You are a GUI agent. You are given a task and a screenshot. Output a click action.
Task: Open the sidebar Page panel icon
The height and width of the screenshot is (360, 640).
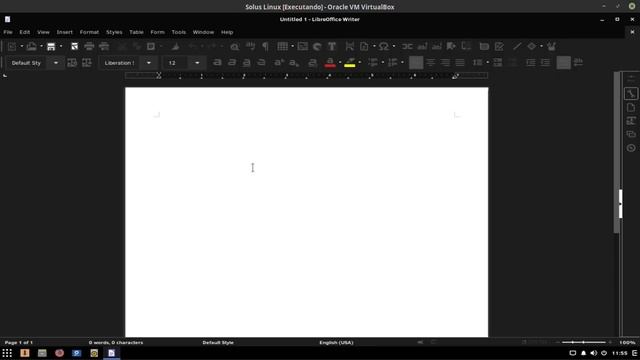coord(631,107)
